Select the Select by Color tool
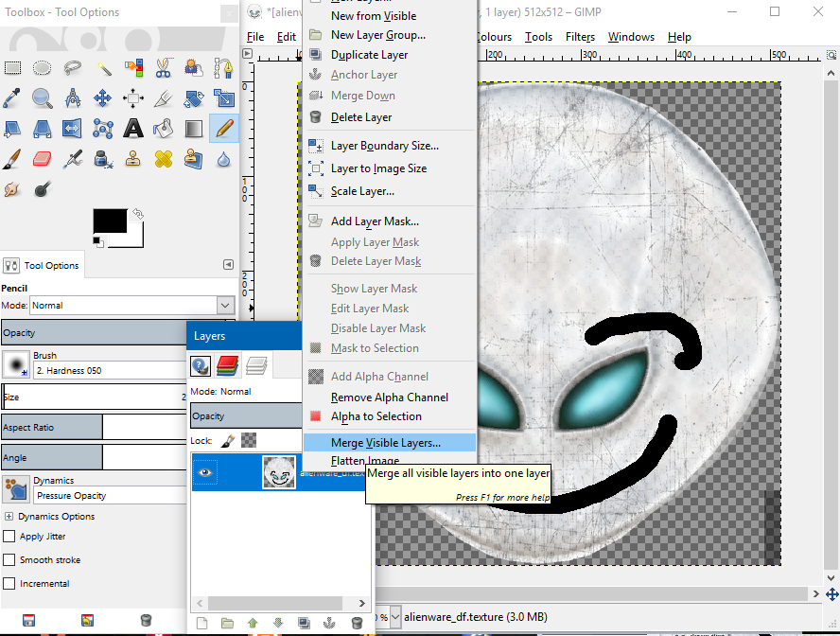Screen dimensions: 840x636 [x=133, y=68]
